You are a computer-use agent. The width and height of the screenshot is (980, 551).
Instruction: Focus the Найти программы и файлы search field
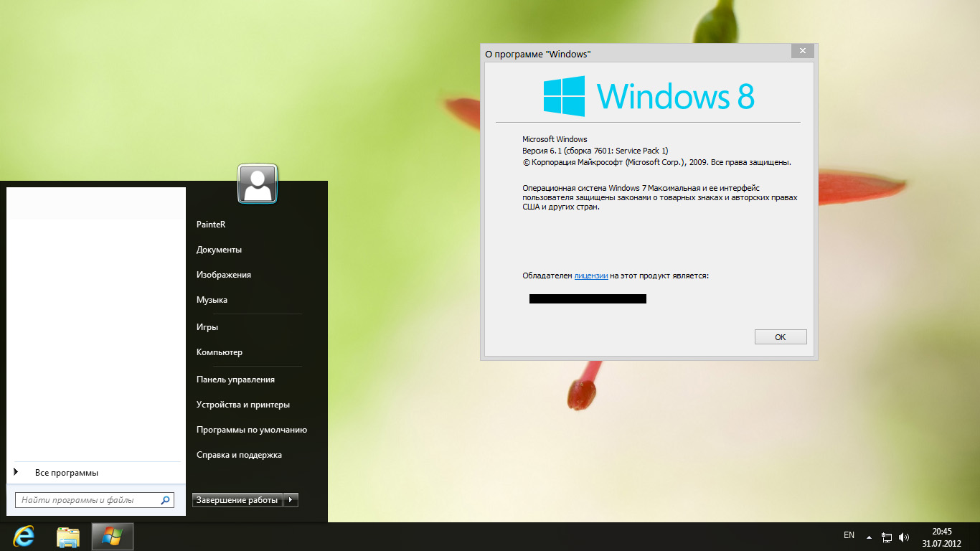[95, 500]
